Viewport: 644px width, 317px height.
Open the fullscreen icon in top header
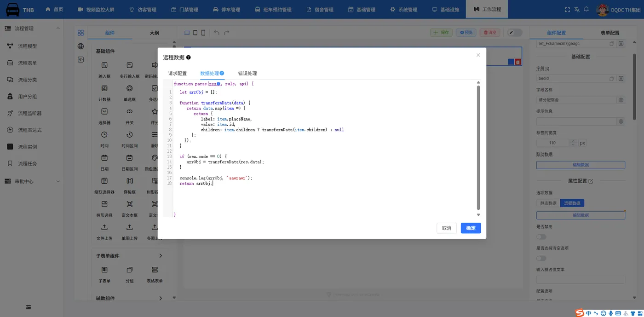(x=567, y=9)
